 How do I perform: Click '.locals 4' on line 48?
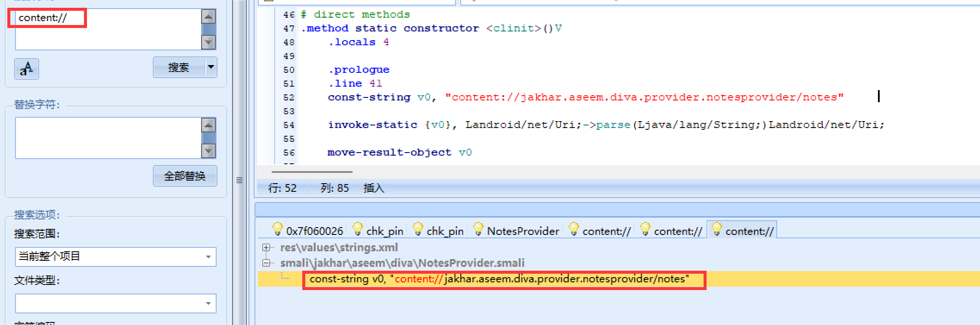(359, 42)
